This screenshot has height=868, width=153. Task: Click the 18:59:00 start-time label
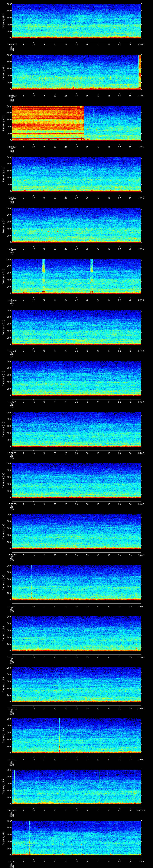click(x=12, y=810)
